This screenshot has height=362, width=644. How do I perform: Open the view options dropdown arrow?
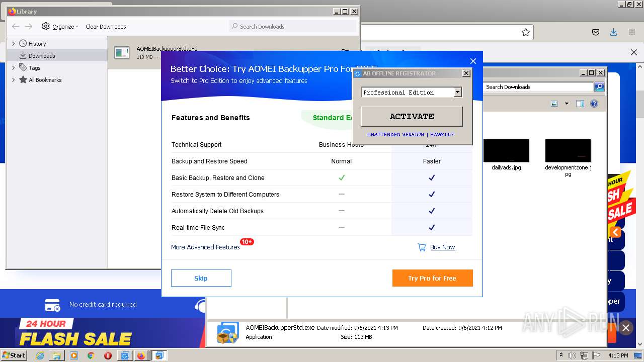point(567,104)
